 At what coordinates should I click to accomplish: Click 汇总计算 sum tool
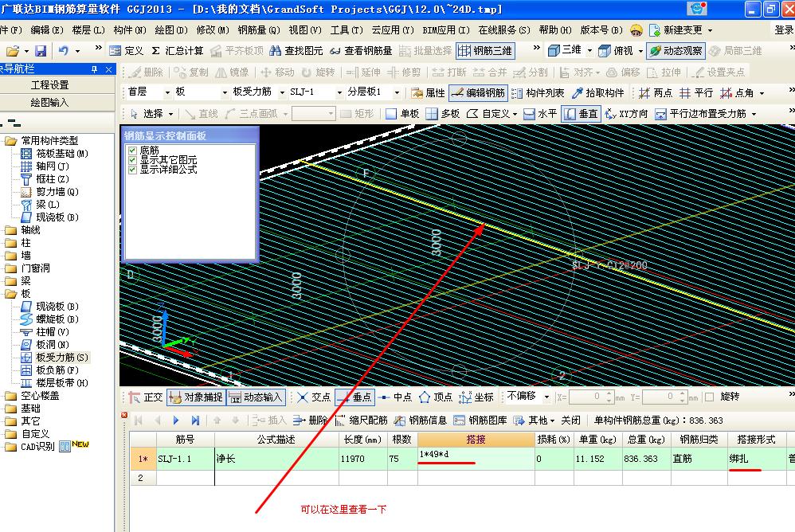(178, 51)
